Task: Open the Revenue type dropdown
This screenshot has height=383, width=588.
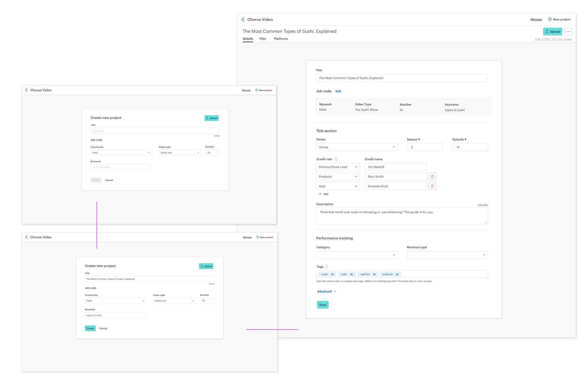Action: click(x=447, y=255)
